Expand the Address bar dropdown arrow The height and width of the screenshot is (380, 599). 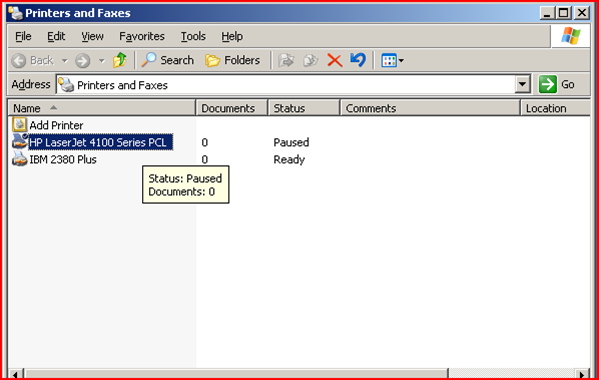pyautogui.click(x=522, y=84)
